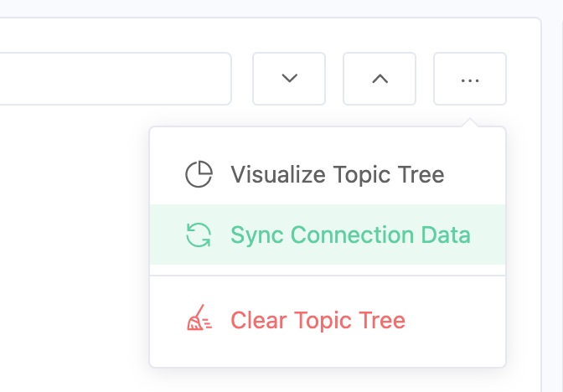Click the red broom clear icon
The width and height of the screenshot is (563, 392).
click(x=199, y=319)
